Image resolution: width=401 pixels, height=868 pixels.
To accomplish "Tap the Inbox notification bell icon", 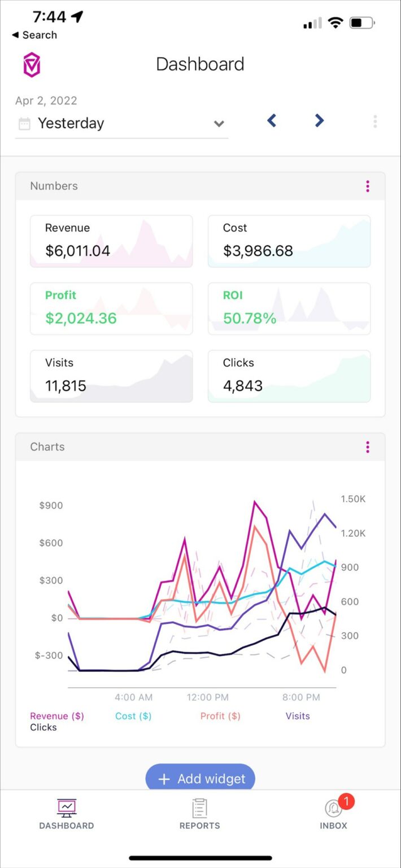I will coord(333,806).
